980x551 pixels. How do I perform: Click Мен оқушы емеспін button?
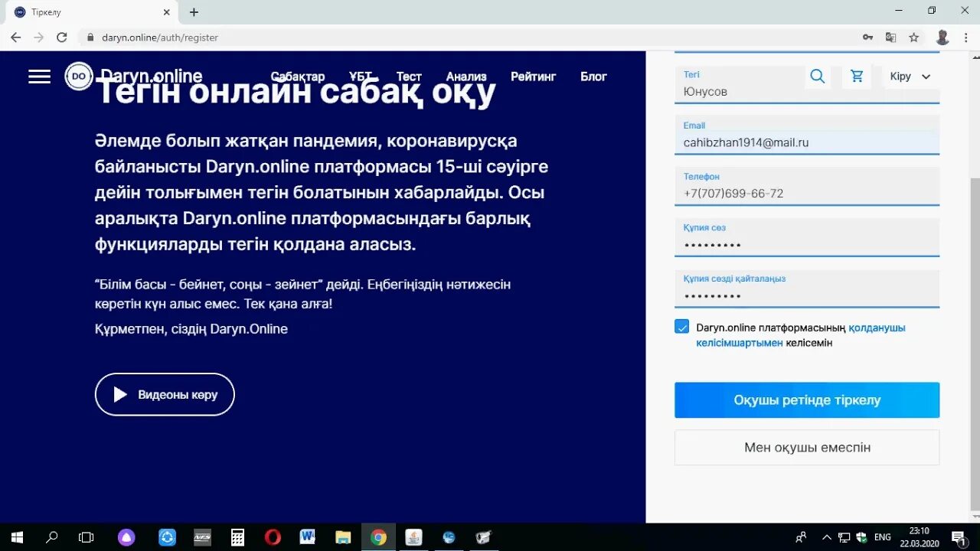[807, 448]
